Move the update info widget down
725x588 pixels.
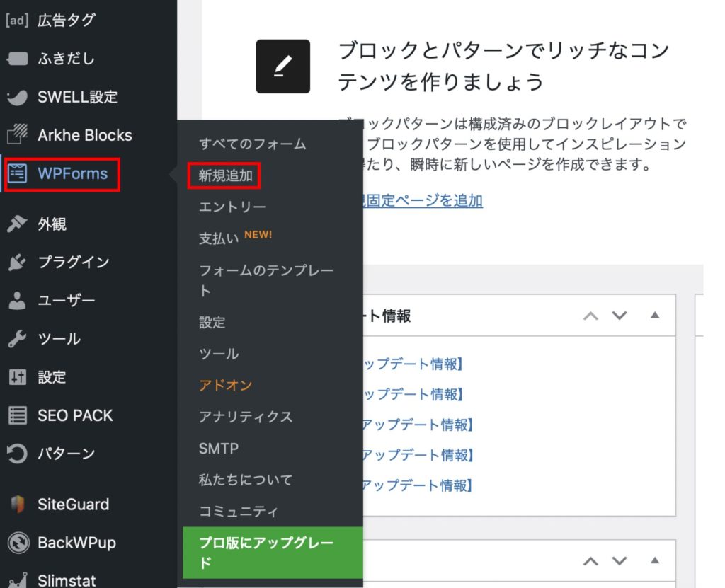(x=620, y=316)
